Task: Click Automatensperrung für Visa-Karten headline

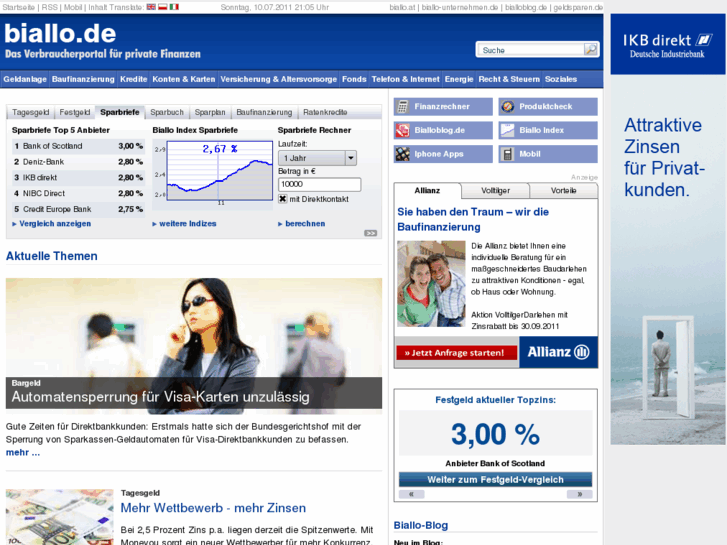Action: pos(160,397)
